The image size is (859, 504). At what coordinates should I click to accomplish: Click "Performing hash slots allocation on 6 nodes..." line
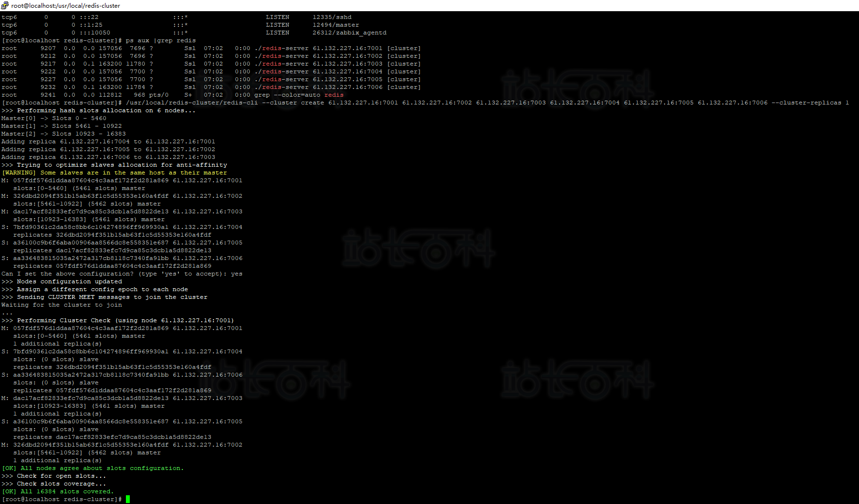pyautogui.click(x=99, y=110)
